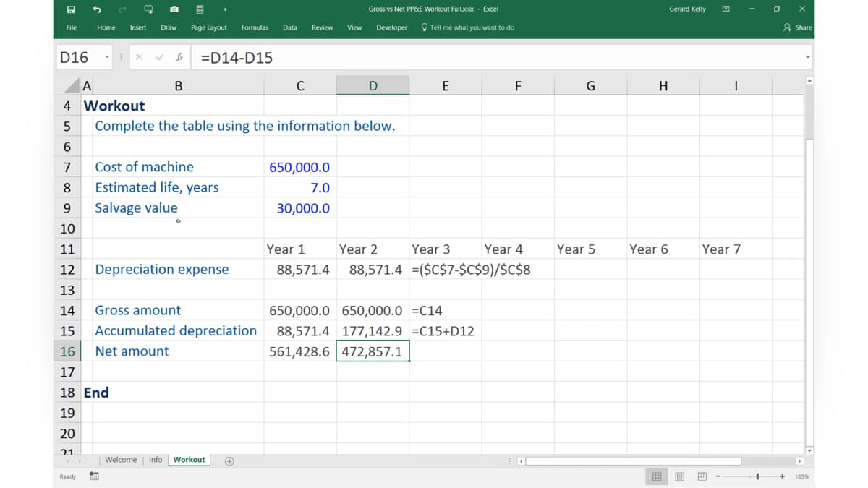This screenshot has width=868, height=488.
Task: Click the Ribbon Display Options icon
Action: coord(727,9)
